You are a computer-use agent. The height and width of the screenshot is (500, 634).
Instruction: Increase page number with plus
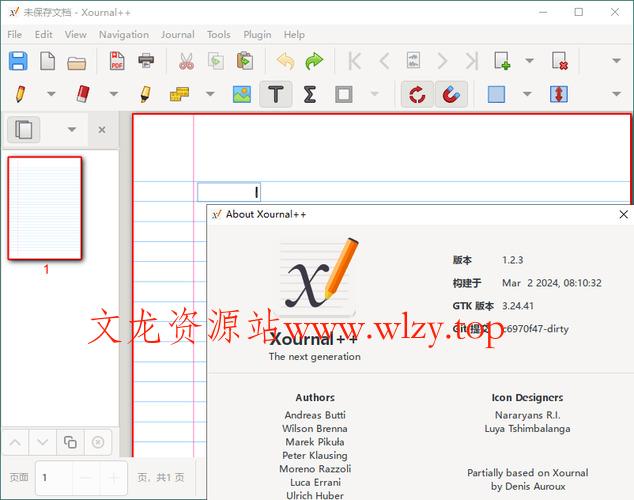tap(114, 478)
